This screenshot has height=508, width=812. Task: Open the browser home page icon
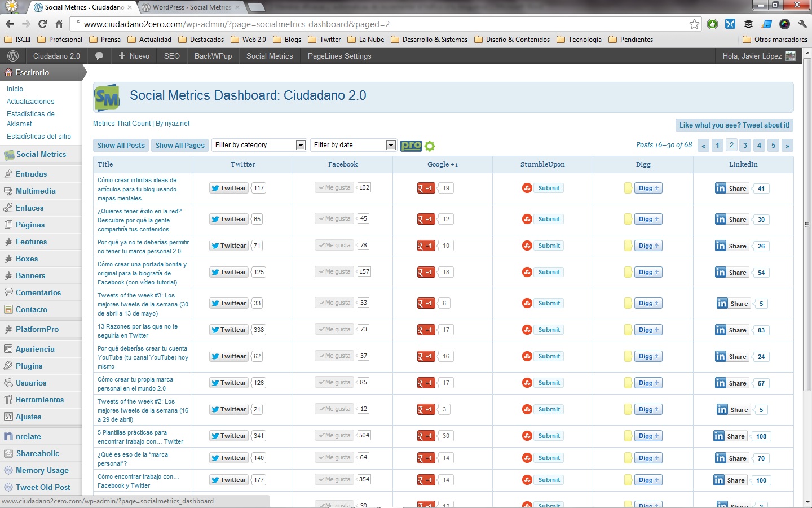coord(59,24)
